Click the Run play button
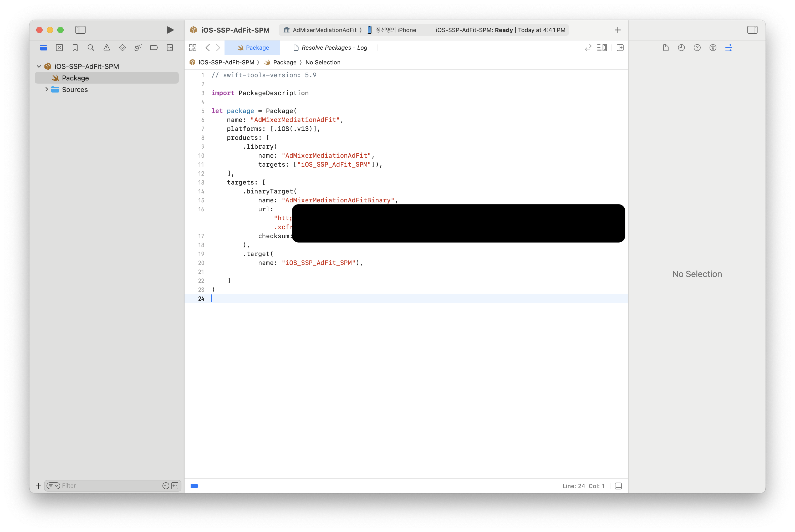This screenshot has height=532, width=795. click(170, 30)
